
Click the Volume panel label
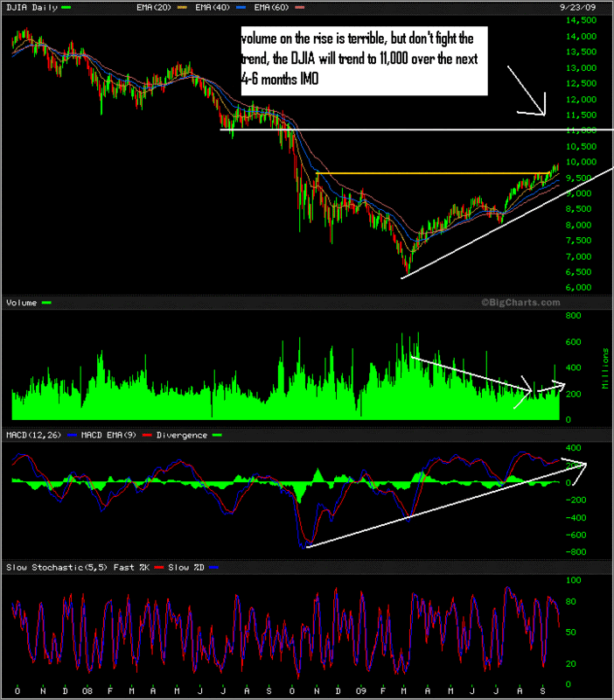pyautogui.click(x=21, y=303)
